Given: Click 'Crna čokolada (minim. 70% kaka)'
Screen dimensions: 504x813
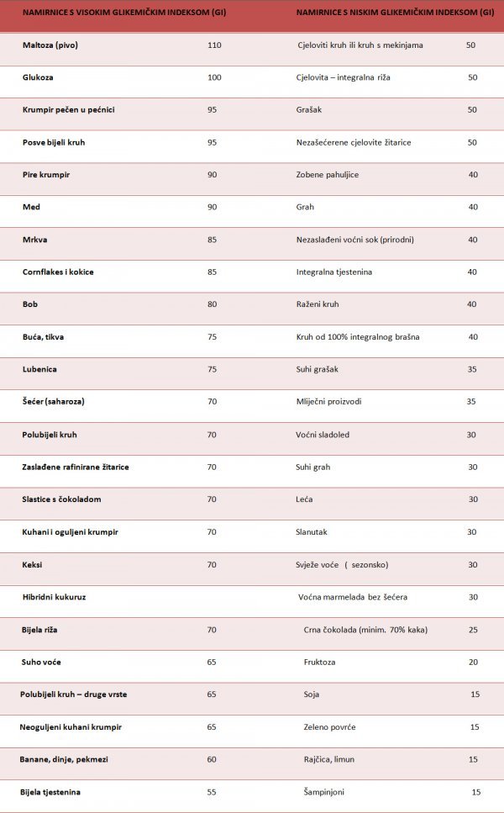Looking at the screenshot, I should [x=365, y=630].
